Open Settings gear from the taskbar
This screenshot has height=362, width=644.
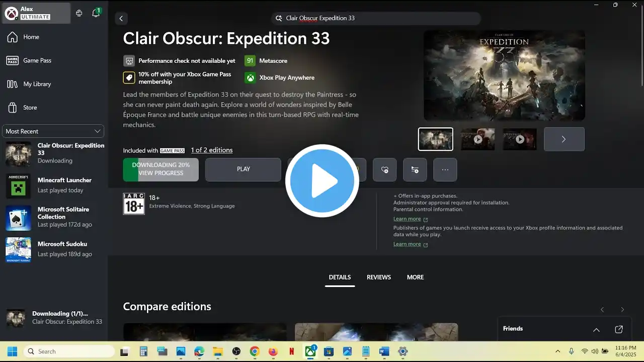403,351
